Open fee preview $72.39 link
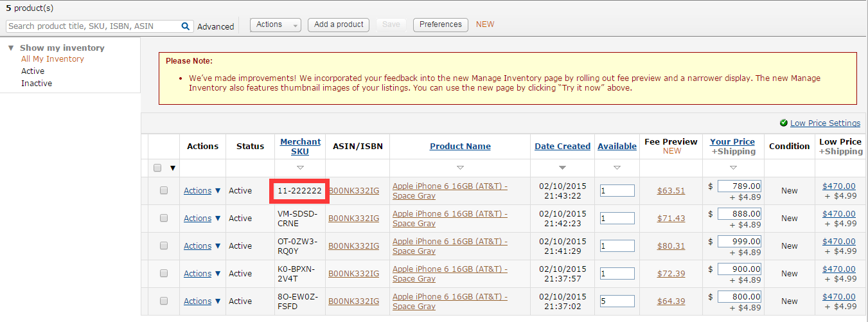This screenshot has width=868, height=322. pyautogui.click(x=671, y=274)
